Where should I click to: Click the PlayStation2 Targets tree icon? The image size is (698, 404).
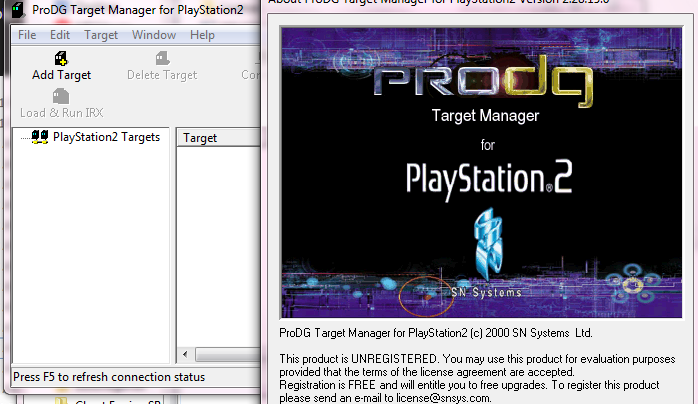[40, 137]
